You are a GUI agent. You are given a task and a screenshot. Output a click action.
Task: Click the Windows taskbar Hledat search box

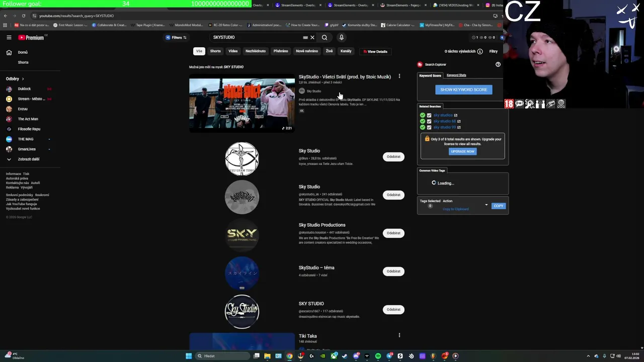pos(223,356)
